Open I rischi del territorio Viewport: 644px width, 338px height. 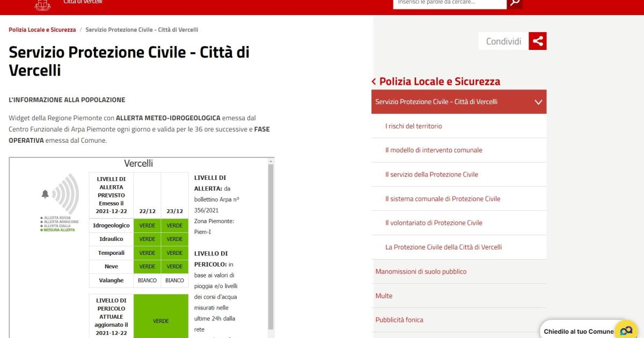tap(414, 126)
